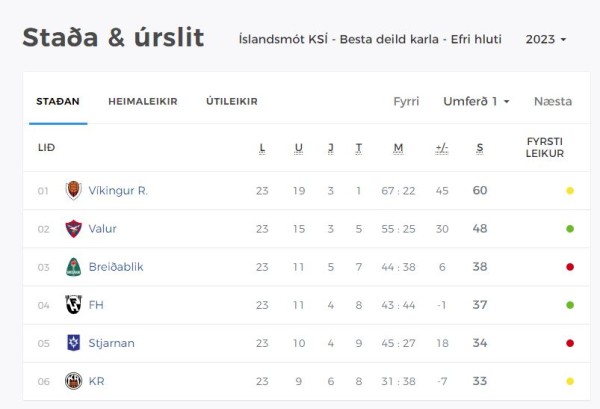Select the Staðan tab
The height and width of the screenshot is (409, 600).
pyautogui.click(x=58, y=101)
